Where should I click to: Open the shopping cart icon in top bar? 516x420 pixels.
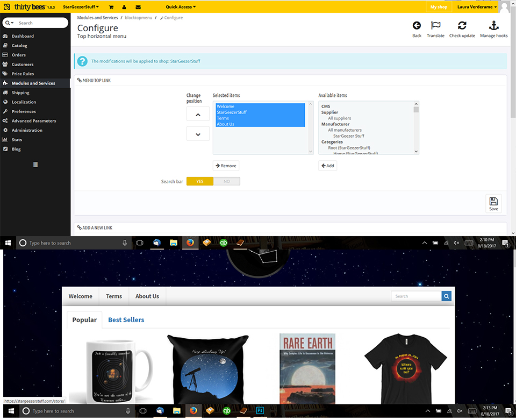(x=111, y=8)
